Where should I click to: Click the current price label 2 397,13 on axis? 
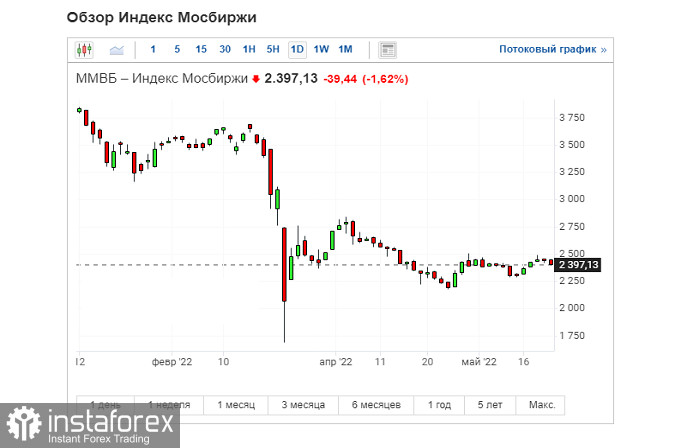point(578,265)
